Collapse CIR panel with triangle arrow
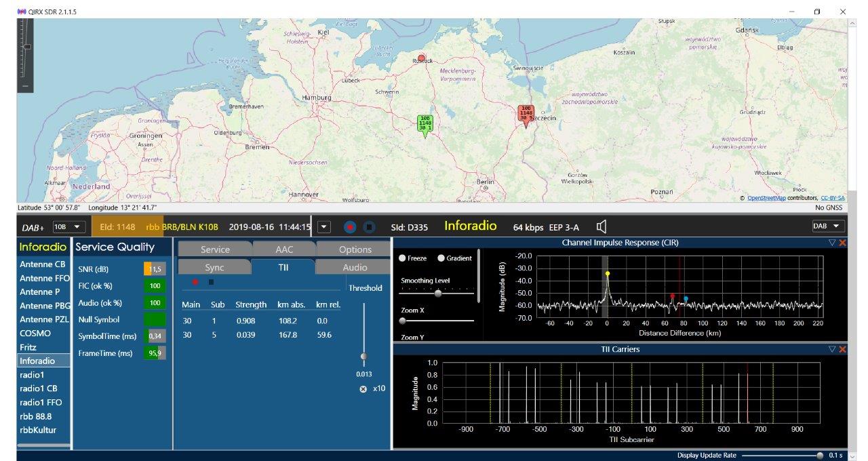This screenshot has height=461, width=868. point(832,243)
